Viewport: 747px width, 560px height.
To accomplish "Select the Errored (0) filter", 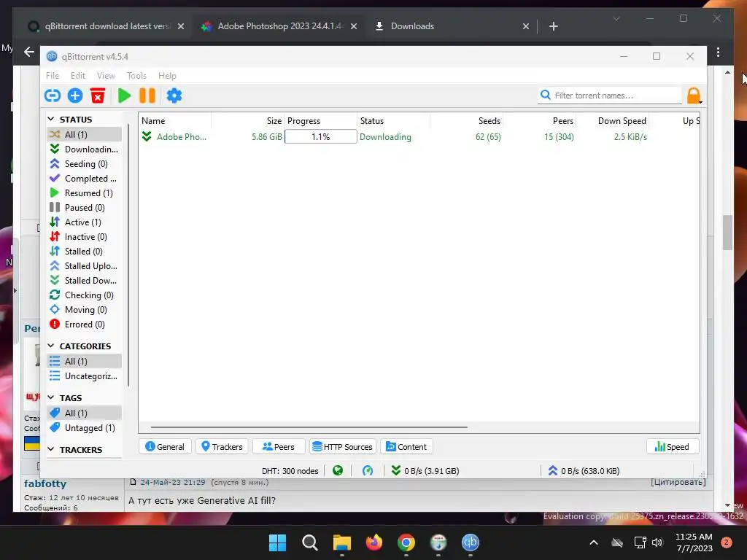I will tap(85, 324).
